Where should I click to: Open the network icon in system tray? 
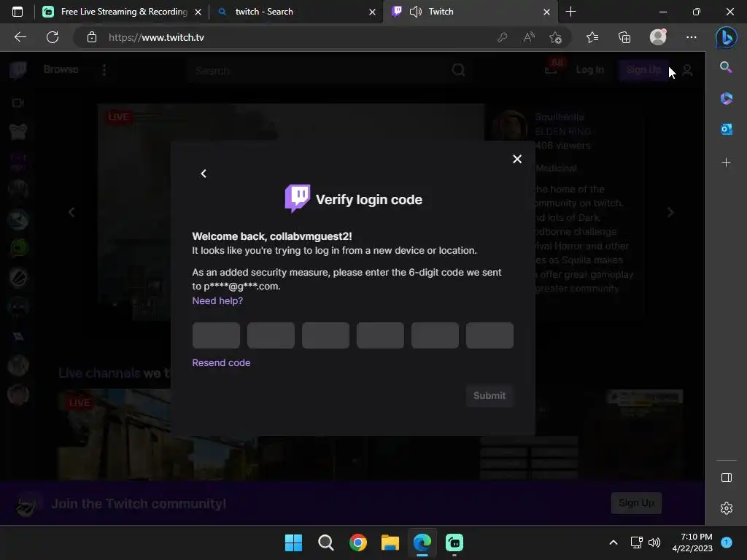pyautogui.click(x=636, y=542)
